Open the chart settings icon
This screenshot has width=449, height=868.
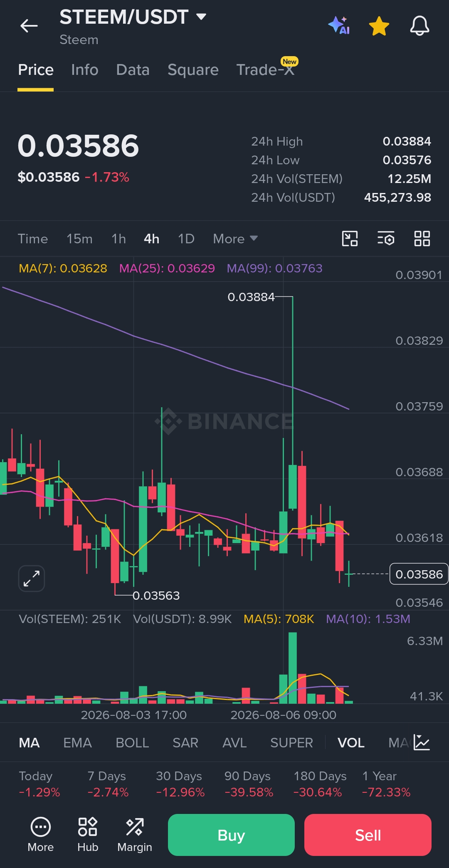386,239
